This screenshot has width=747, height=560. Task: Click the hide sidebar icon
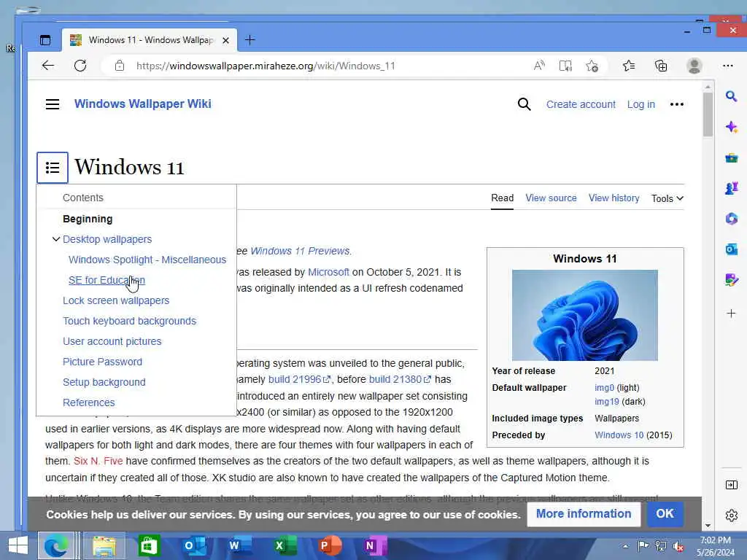tap(731, 485)
